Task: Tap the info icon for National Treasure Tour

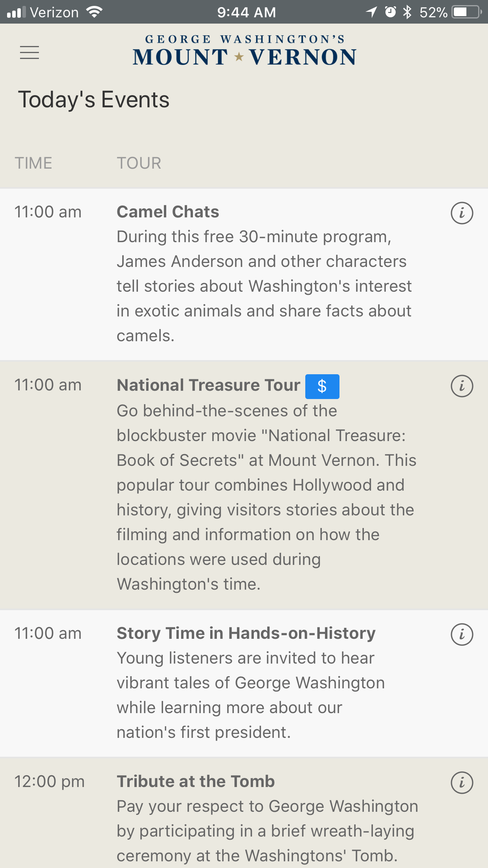Action: 462,386
